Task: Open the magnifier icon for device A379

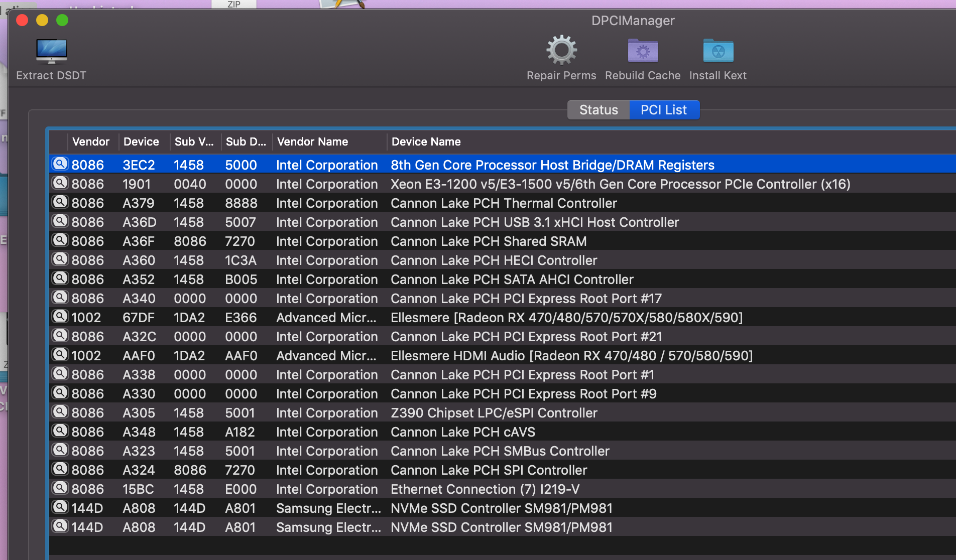Action: tap(60, 202)
